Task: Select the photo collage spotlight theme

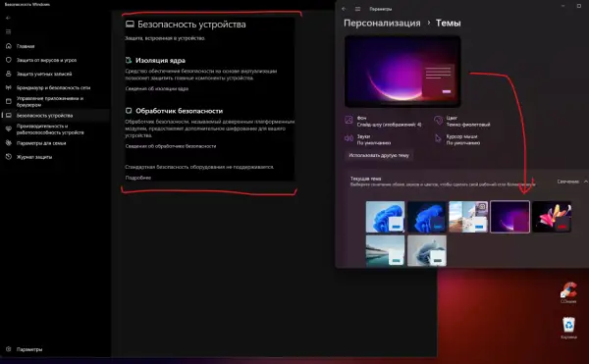Action: [468, 217]
